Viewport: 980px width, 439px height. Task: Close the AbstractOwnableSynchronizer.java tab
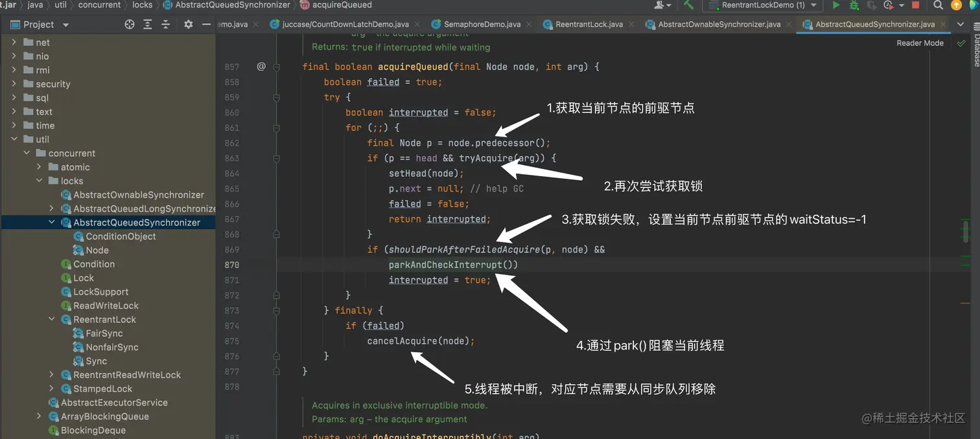(787, 25)
